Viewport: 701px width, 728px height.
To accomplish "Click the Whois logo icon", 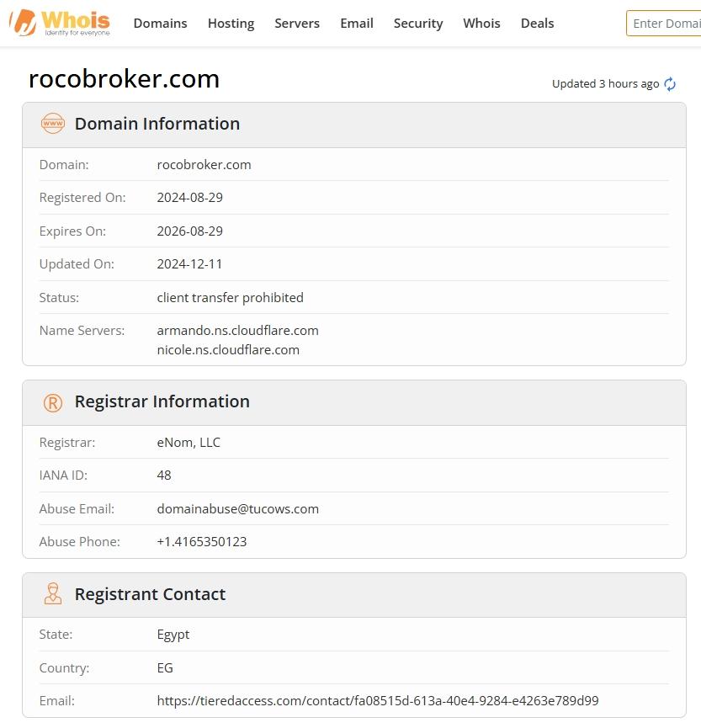I will pyautogui.click(x=60, y=24).
